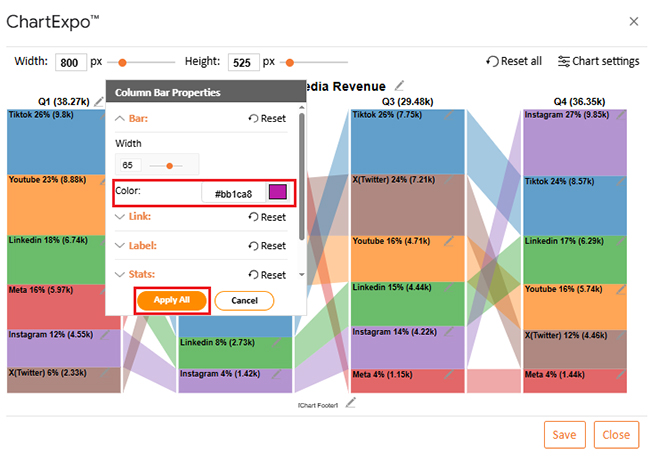
Task: Edit the chart title with pencil icon
Action: click(400, 86)
